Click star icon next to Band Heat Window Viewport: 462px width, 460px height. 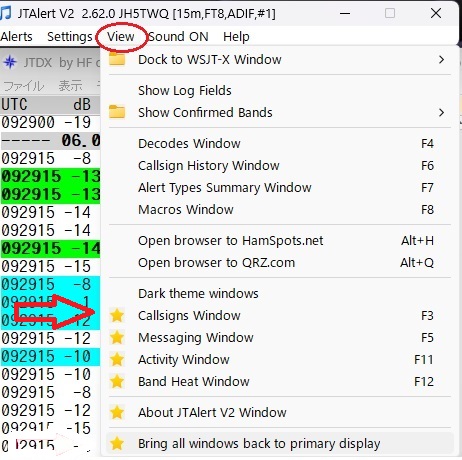point(117,381)
